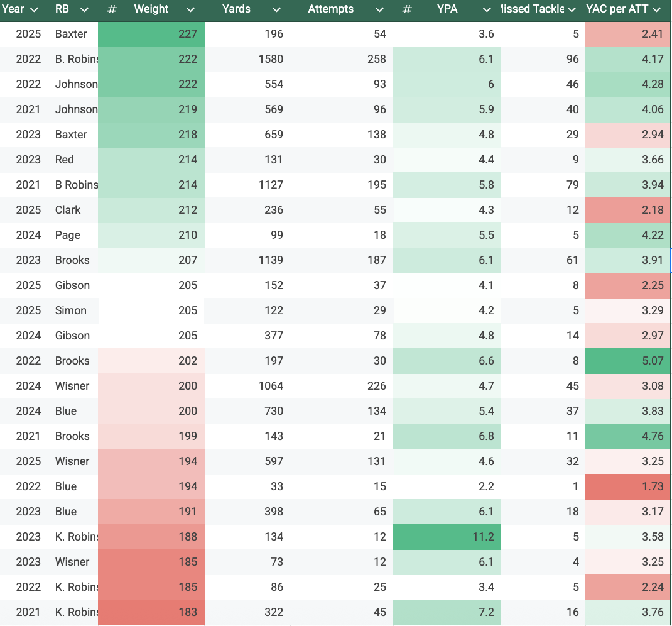Click the 227 weight cell
The image size is (672, 626).
[x=152, y=34]
